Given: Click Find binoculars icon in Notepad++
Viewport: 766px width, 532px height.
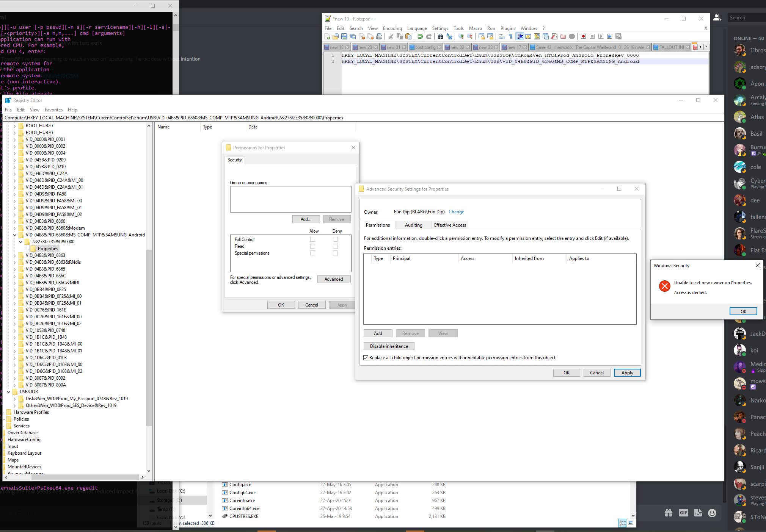Looking at the screenshot, I should (441, 36).
